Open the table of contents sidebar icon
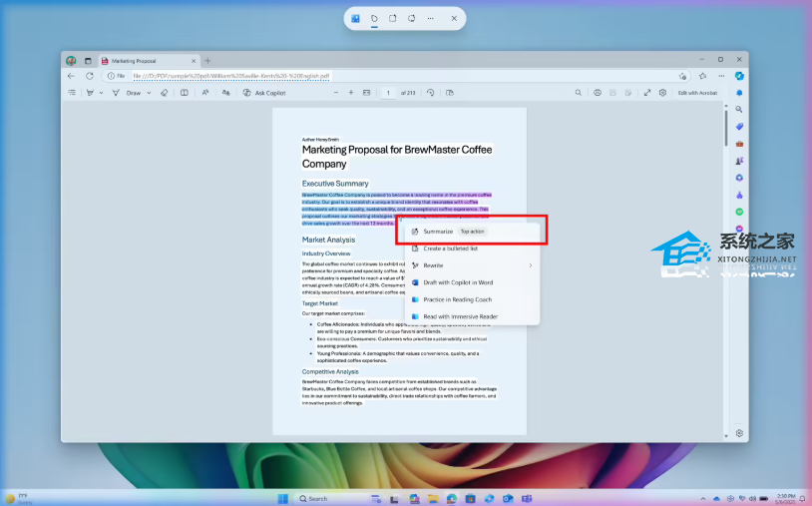Screen dimensions: 812x506 coord(72,93)
